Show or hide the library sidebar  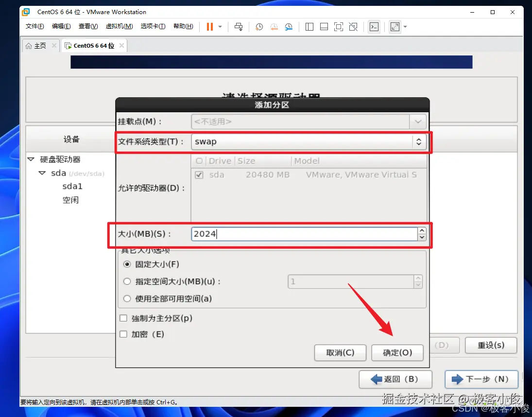pos(309,26)
